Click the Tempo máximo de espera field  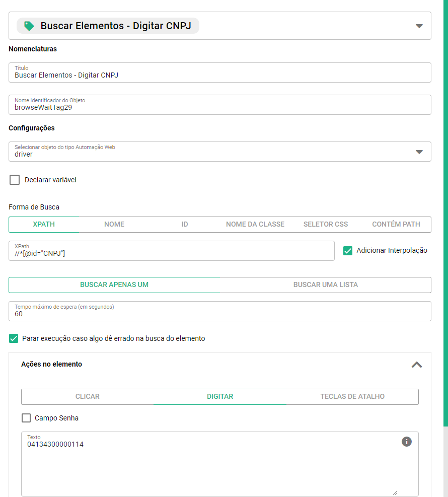coord(219,314)
